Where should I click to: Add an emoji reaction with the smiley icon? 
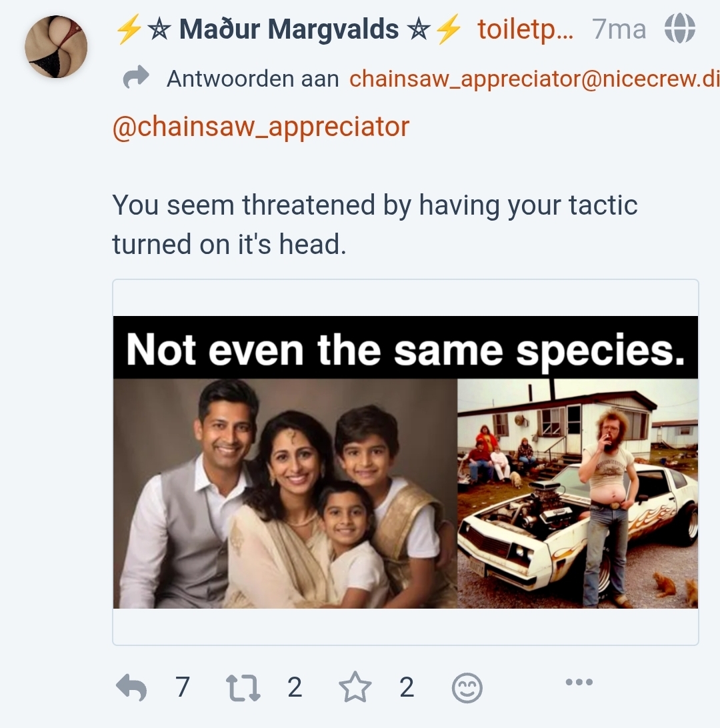coord(467,688)
